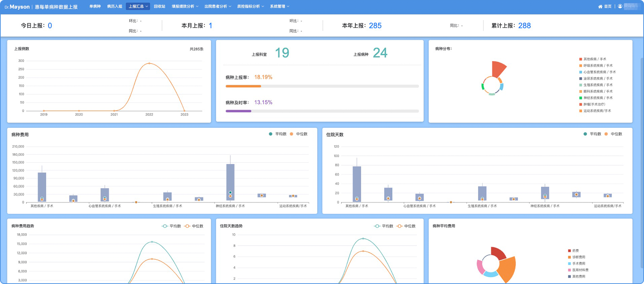Viewport: 644px width, 284px height.
Task: Click the 心血管系统疾病 bar in 病种费用 chart
Action: (105, 195)
